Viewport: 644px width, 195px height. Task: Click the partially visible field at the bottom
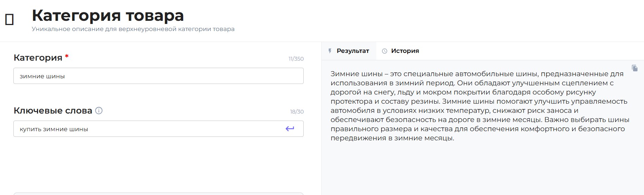click(x=158, y=194)
